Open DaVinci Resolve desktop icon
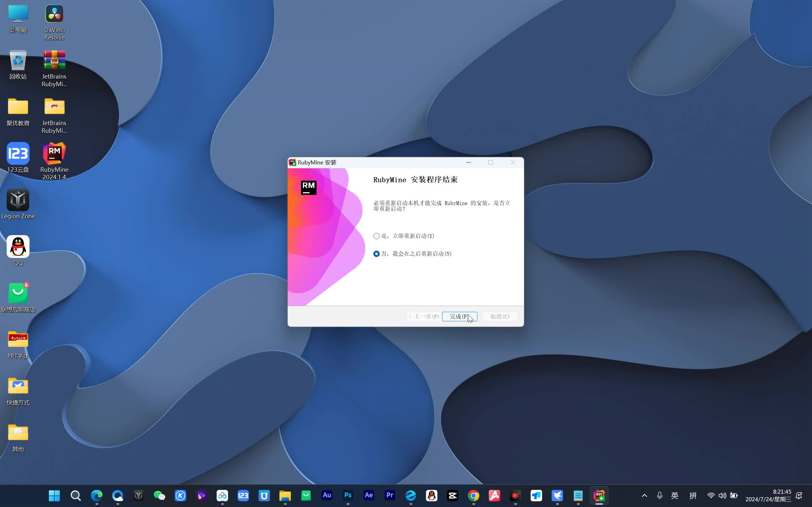This screenshot has width=812, height=507. point(54,14)
